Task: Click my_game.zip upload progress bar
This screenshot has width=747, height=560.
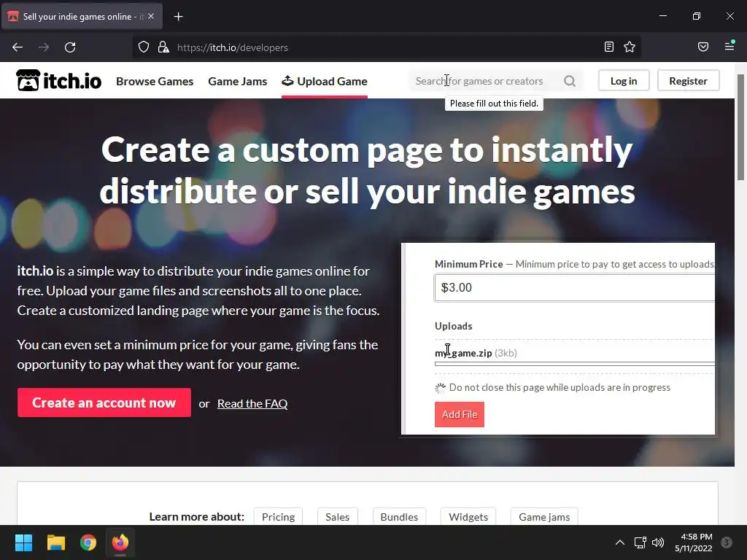Action: click(x=575, y=364)
